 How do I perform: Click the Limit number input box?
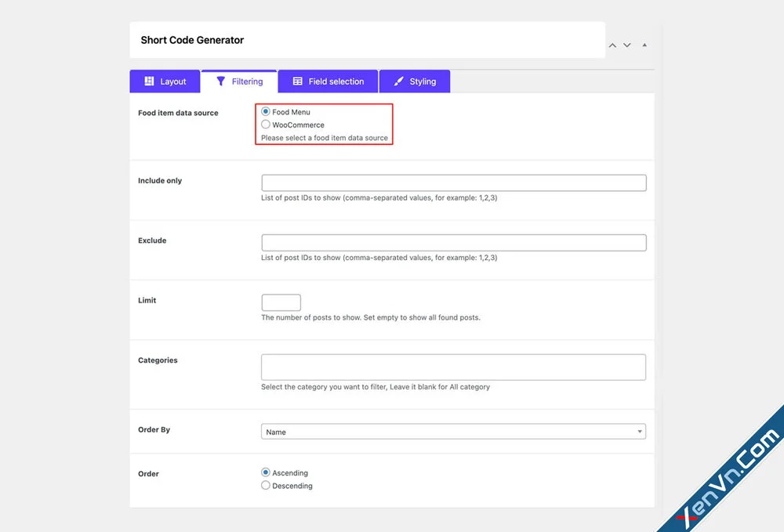pos(281,302)
